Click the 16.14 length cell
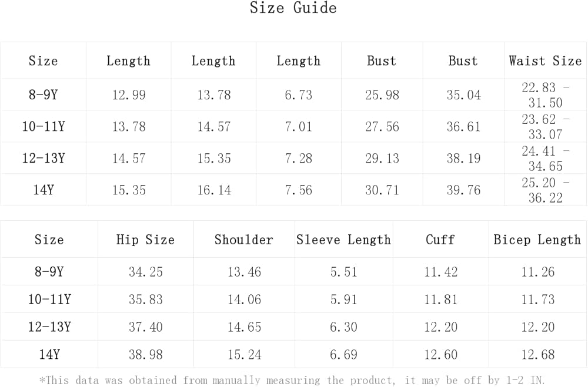 [213, 190]
